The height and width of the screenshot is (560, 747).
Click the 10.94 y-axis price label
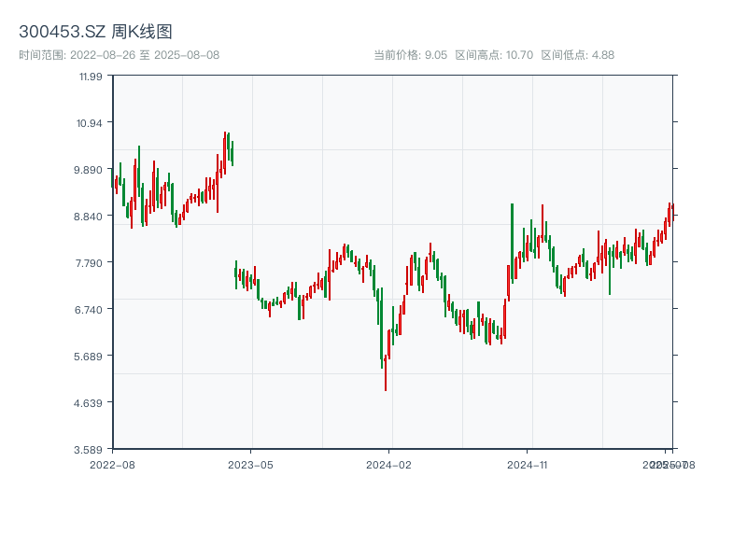click(91, 123)
